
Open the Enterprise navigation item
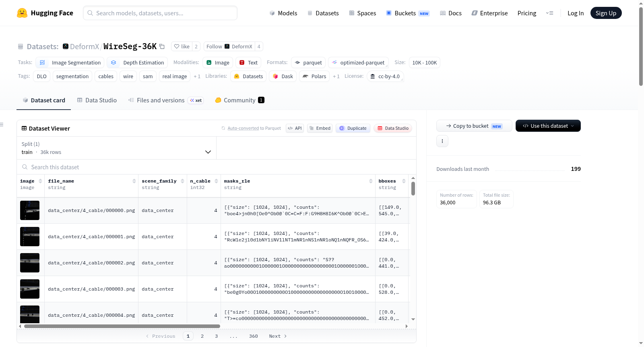(489, 13)
